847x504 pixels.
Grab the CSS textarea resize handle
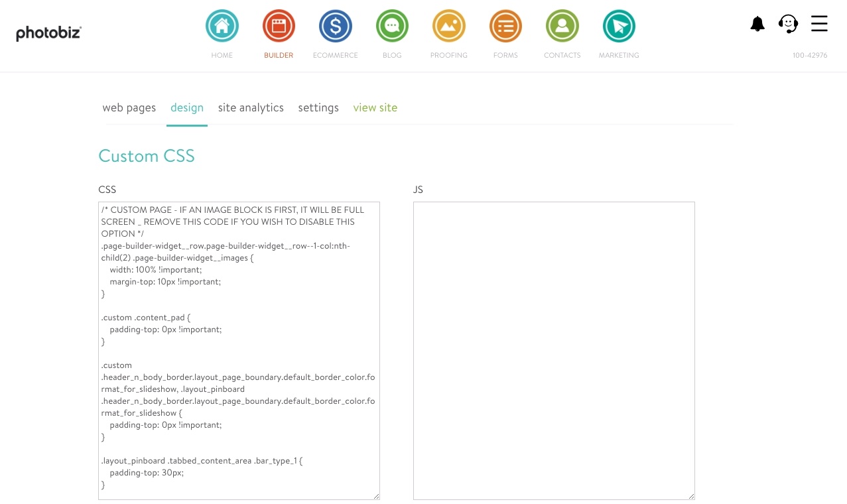376,496
